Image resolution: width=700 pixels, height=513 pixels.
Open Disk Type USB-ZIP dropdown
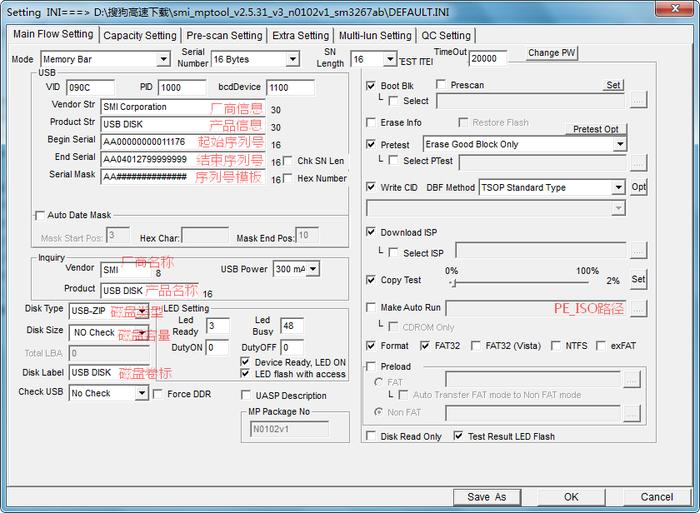tap(142, 311)
